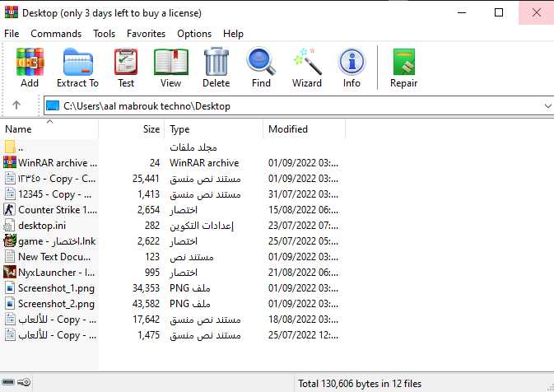
Task: Select the Screenshot_1.png file icon
Action: (10, 288)
